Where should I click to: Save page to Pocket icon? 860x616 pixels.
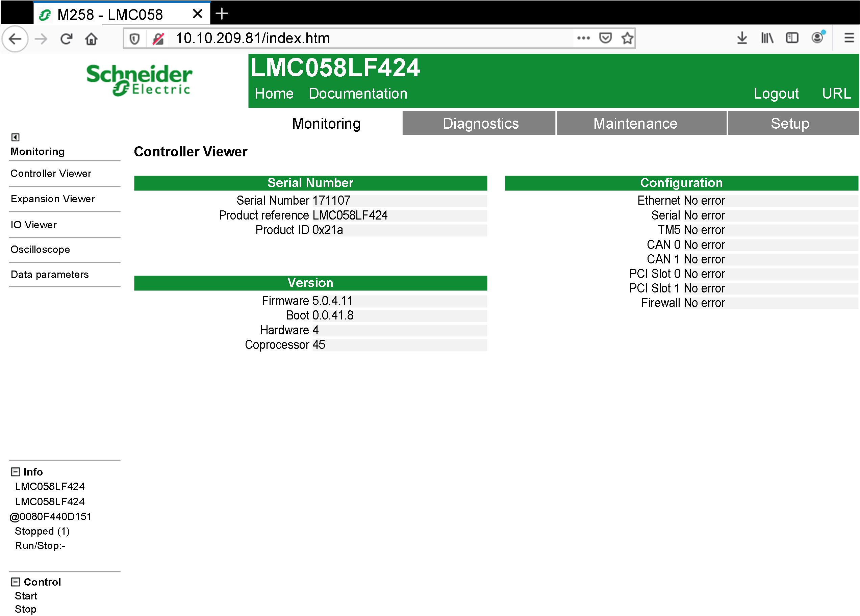click(x=605, y=38)
